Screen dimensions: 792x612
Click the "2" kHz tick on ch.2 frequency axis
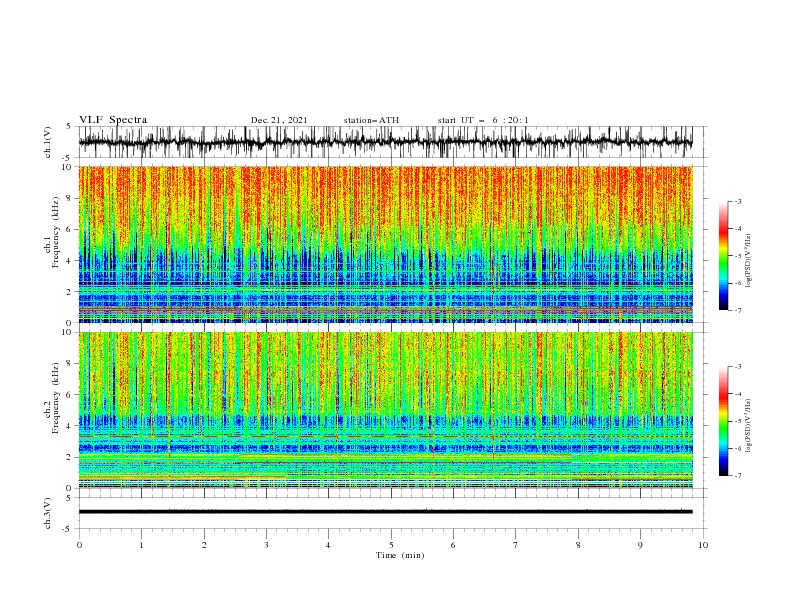point(71,457)
